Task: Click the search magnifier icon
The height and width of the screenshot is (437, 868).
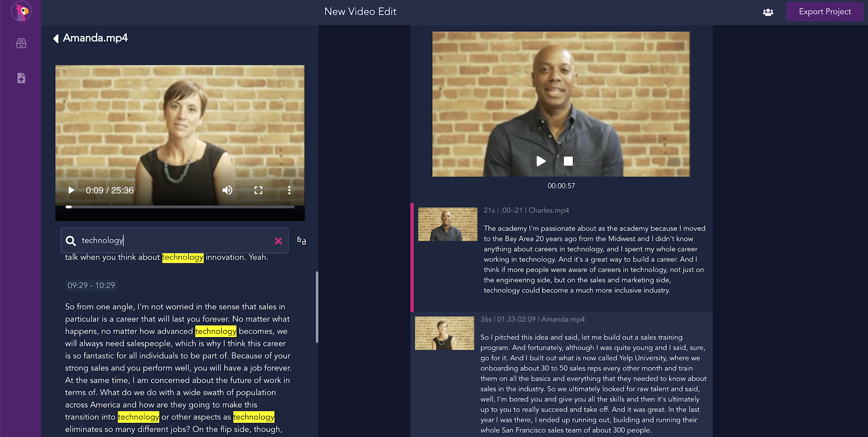Action: point(71,241)
